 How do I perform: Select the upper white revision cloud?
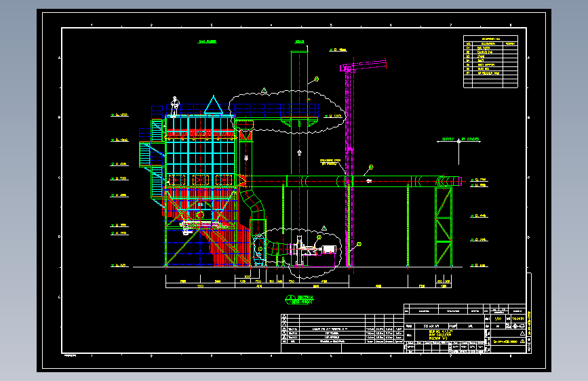pos(287,112)
